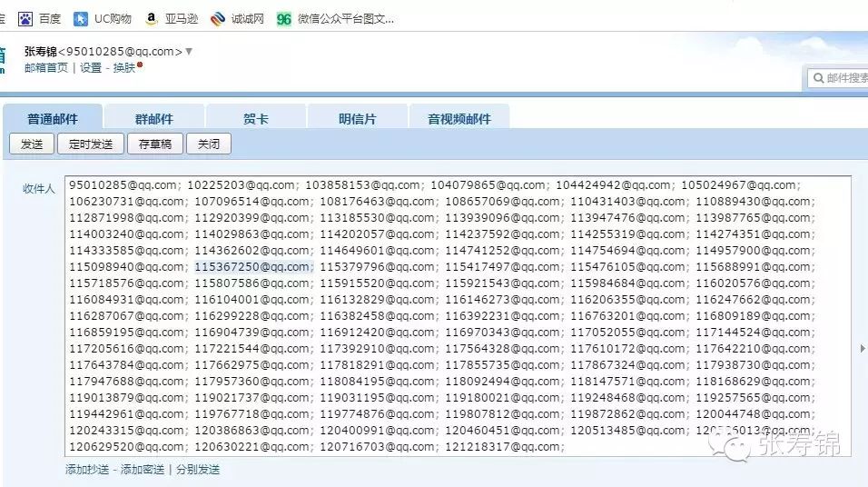This screenshot has height=487, width=868.
Task: Select recipient 120243315@qq.com
Action: [x=127, y=431]
